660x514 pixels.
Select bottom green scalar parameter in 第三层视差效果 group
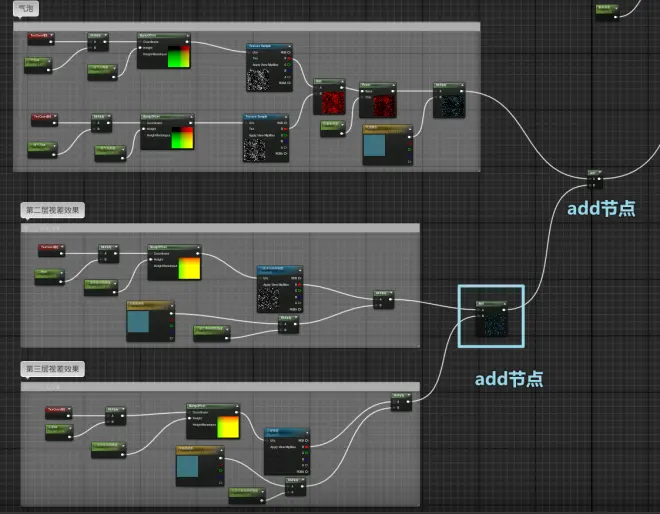[247, 495]
